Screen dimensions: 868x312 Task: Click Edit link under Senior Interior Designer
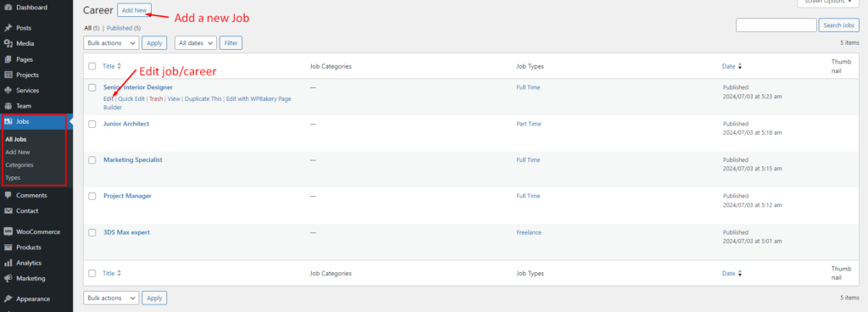108,98
